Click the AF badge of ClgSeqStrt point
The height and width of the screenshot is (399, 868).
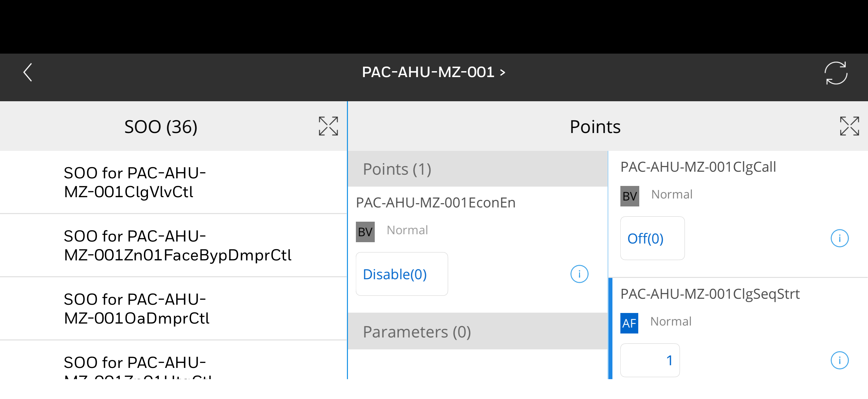click(629, 323)
